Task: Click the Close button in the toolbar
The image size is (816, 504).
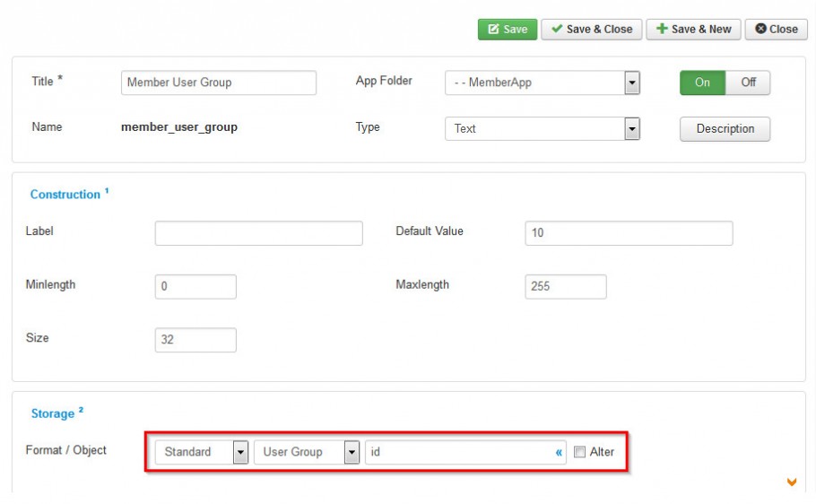Action: tap(776, 30)
